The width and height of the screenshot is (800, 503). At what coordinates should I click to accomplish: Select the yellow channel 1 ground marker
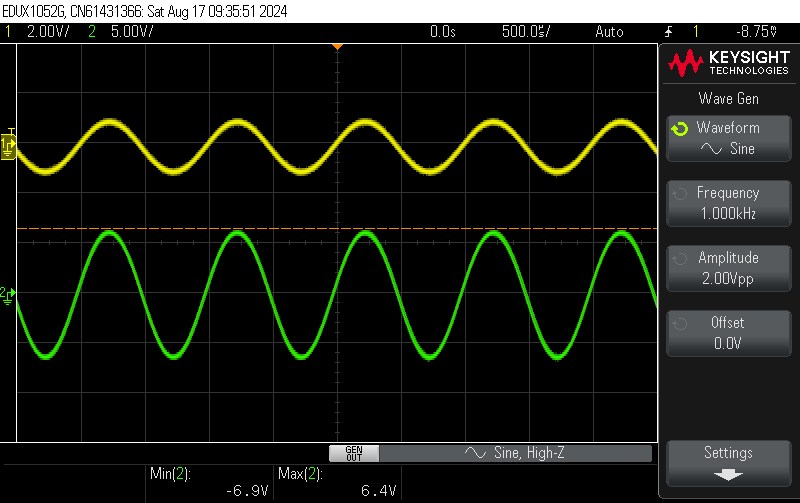tap(9, 147)
